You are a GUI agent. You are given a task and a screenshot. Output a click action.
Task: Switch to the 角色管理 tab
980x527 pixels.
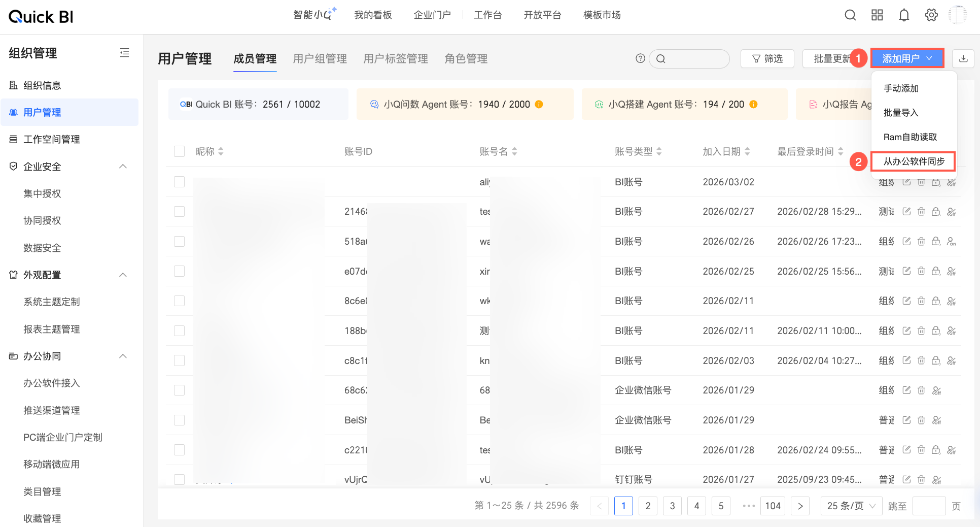coord(466,59)
